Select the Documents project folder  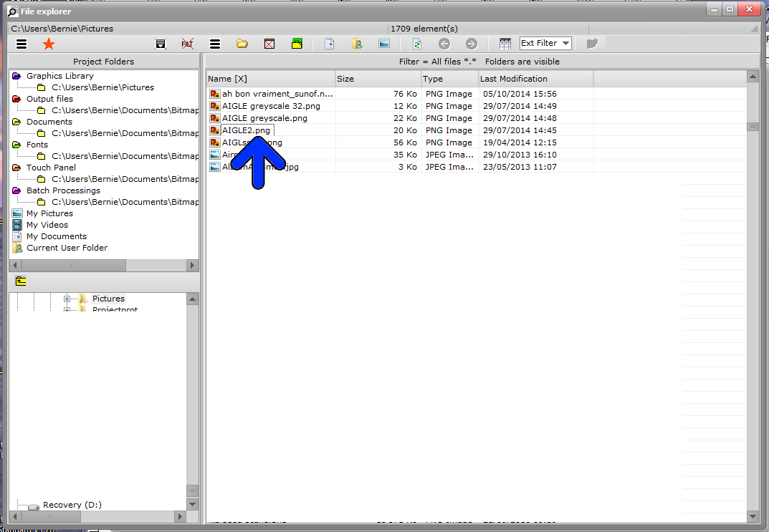point(49,122)
